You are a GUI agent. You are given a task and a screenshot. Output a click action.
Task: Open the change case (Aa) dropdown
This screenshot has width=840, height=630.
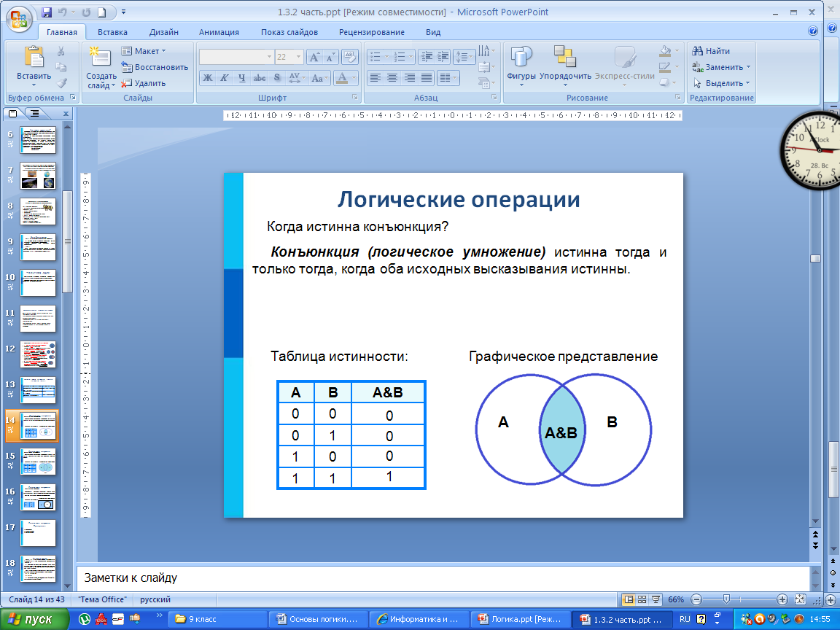[x=319, y=78]
